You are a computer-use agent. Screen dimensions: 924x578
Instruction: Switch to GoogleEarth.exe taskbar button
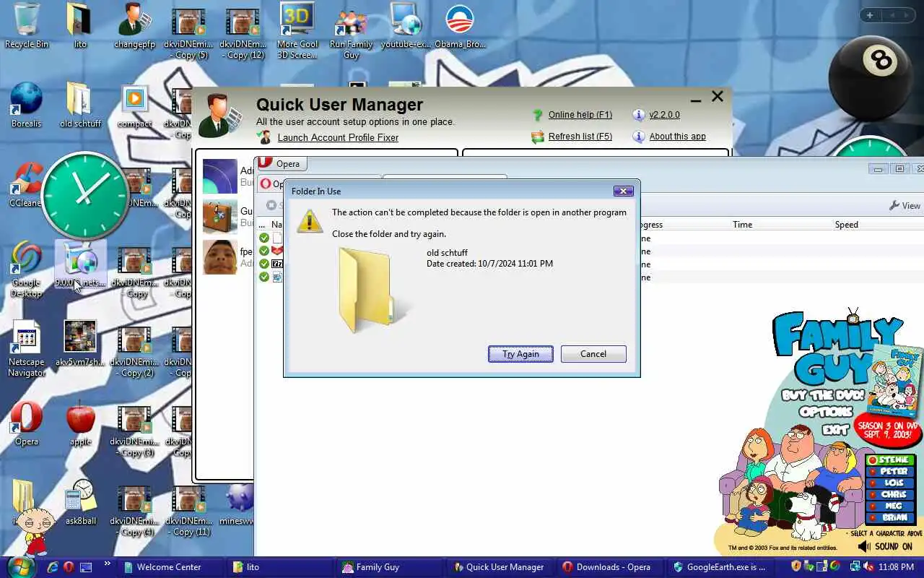pos(720,567)
